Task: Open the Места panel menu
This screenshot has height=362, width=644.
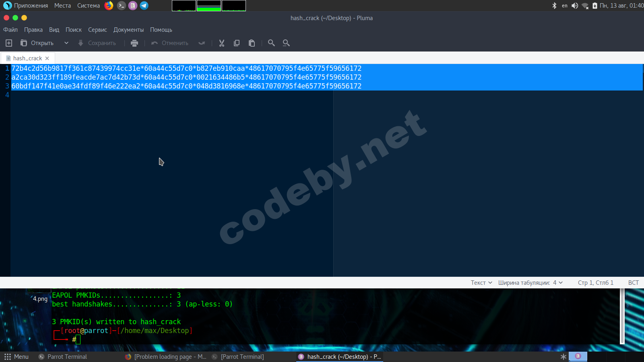Action: click(62, 6)
